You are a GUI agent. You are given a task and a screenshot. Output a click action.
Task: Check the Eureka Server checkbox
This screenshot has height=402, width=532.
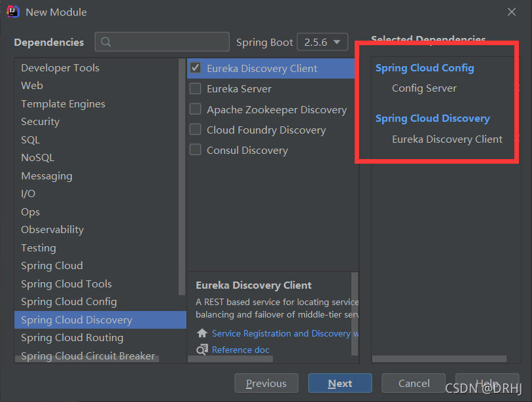196,88
